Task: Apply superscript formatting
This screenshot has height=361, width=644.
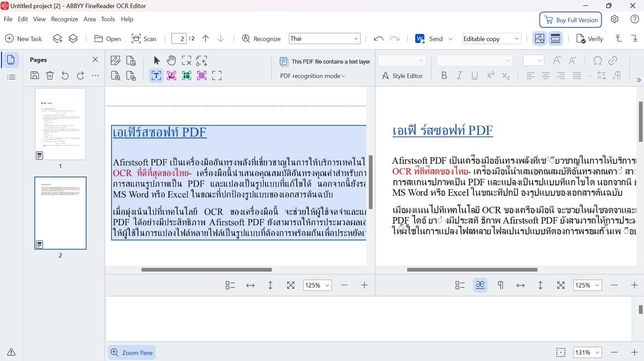Action: tap(490, 75)
